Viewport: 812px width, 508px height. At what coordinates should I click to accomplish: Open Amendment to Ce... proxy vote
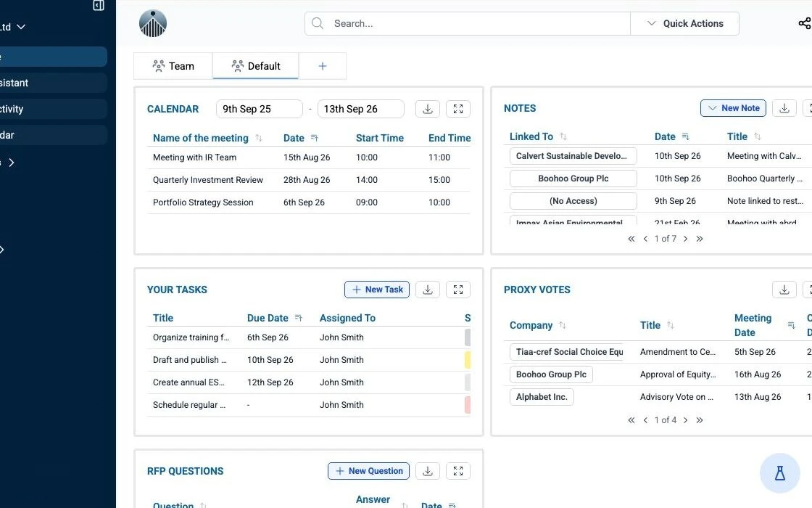pyautogui.click(x=678, y=352)
